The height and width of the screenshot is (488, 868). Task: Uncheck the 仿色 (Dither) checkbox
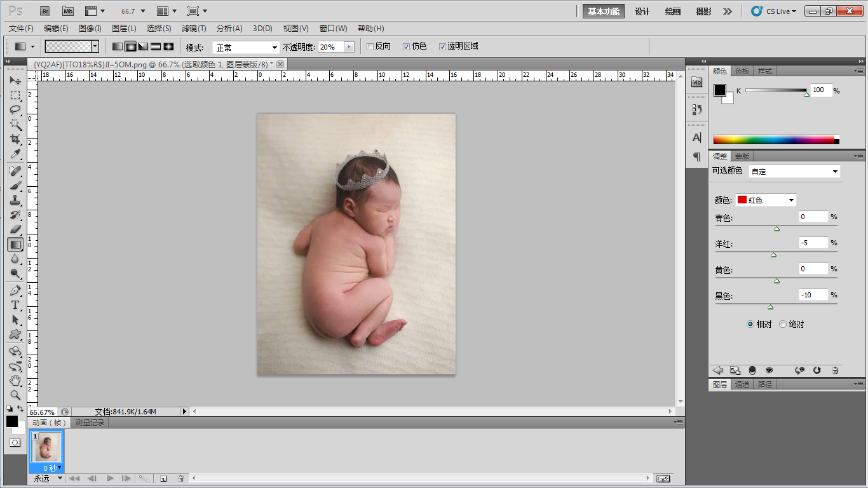tap(407, 46)
